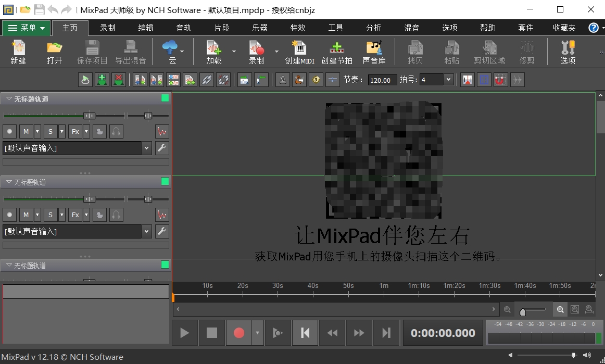Click the help question mark icon
Screen dimensions: 605x364
point(594,28)
